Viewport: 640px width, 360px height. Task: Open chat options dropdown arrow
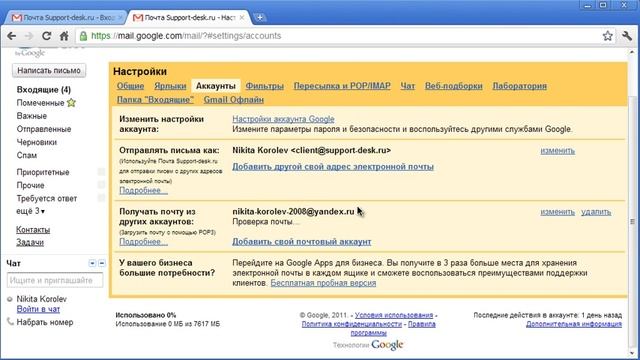click(x=92, y=263)
